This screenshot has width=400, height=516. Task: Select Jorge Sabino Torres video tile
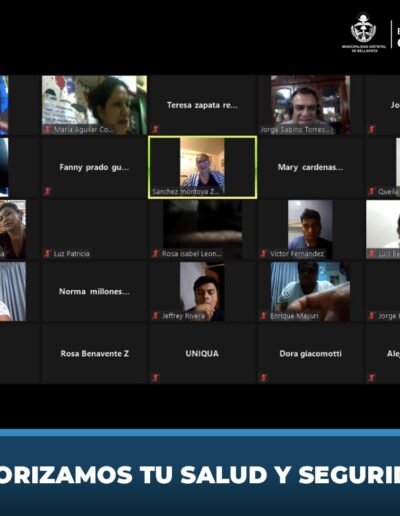pyautogui.click(x=310, y=105)
